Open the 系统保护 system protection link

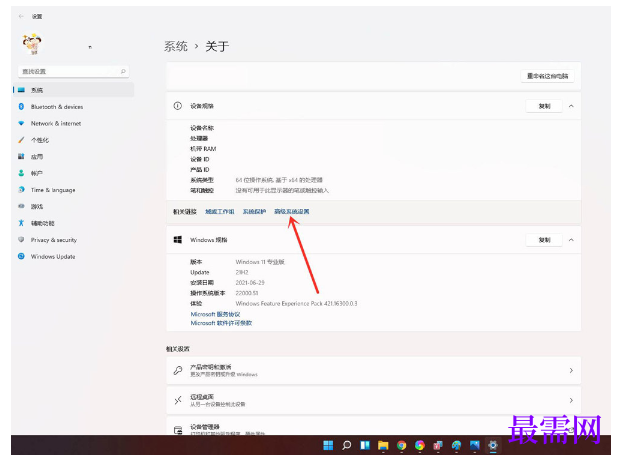point(254,212)
